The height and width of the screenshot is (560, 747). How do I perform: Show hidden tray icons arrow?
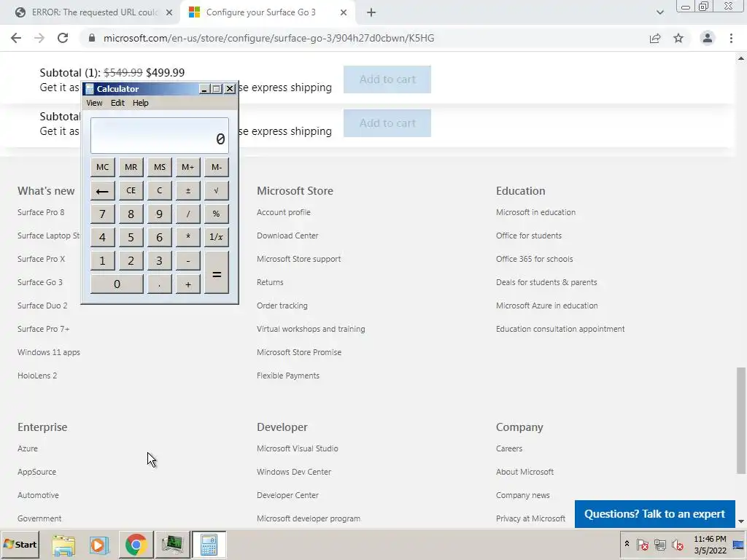point(627,544)
